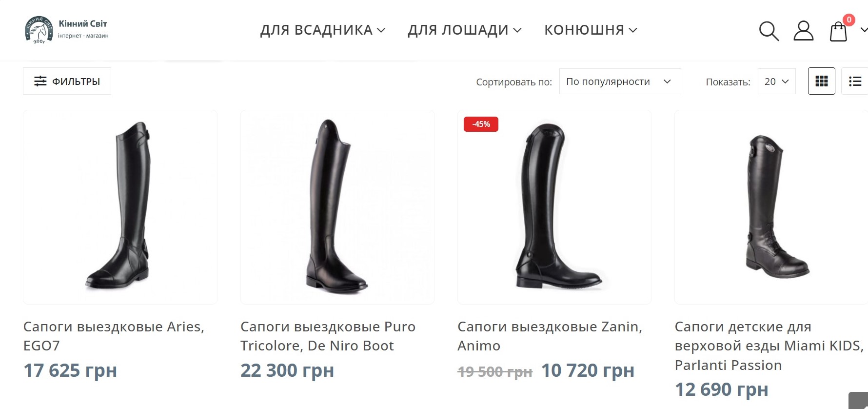
Task: Click the Сапоги выездковые Aries, EGO7 title
Action: click(x=114, y=336)
